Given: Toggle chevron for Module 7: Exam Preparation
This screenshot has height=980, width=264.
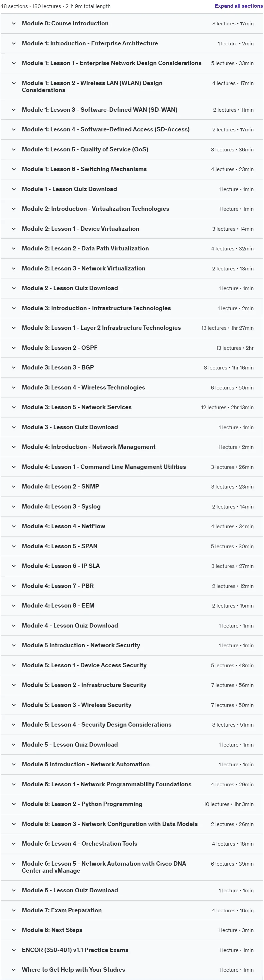Looking at the screenshot, I should click(14, 911).
